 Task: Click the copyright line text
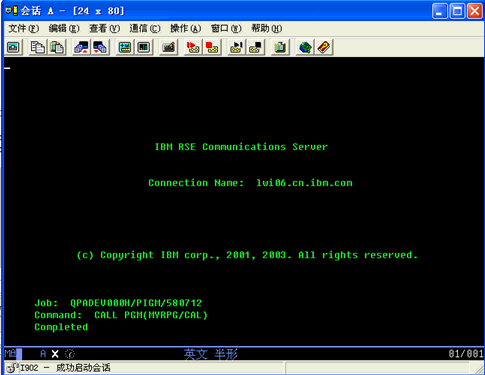[247, 255]
